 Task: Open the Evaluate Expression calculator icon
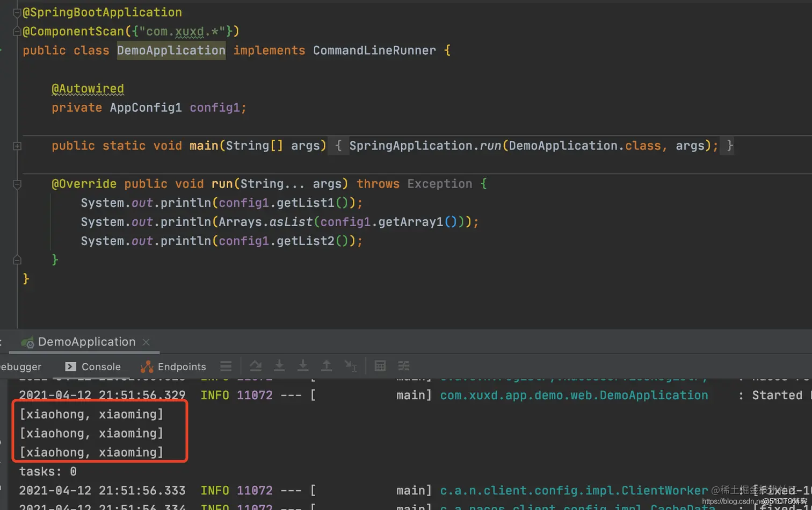tap(380, 367)
